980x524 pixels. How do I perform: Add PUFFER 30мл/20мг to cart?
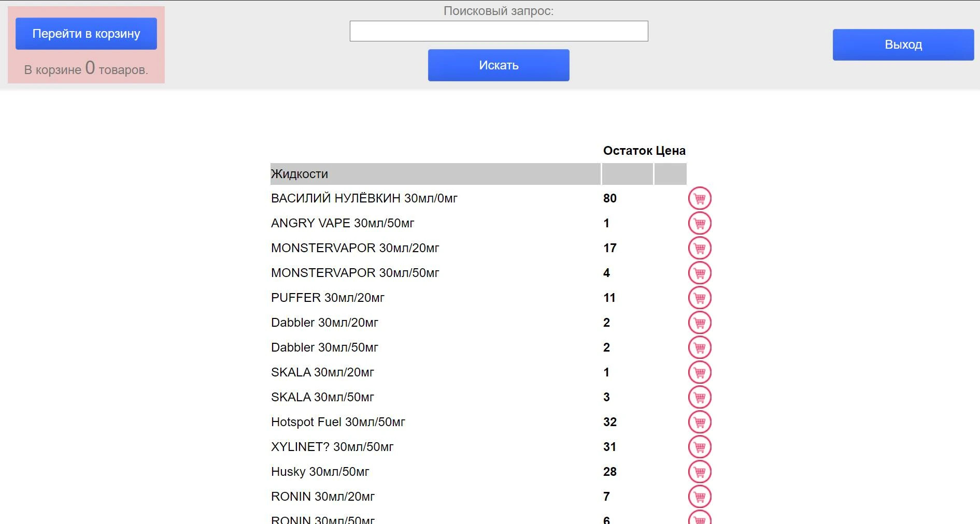click(699, 298)
